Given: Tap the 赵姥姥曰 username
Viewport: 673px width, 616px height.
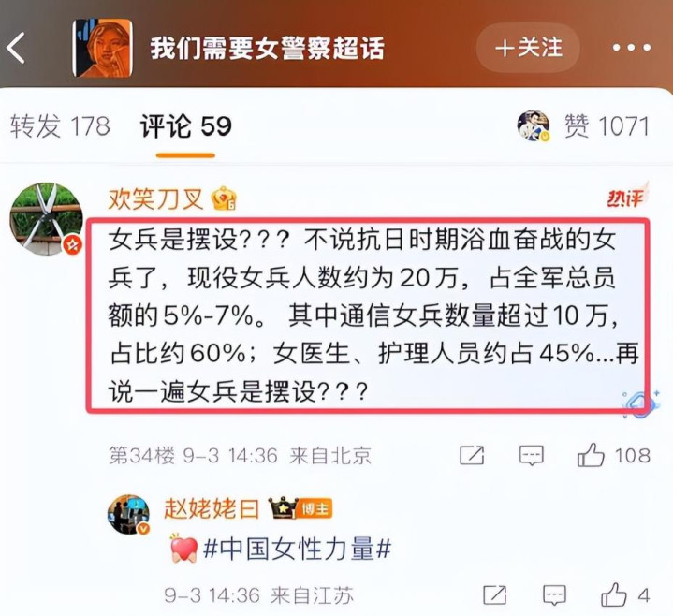Looking at the screenshot, I should point(212,509).
